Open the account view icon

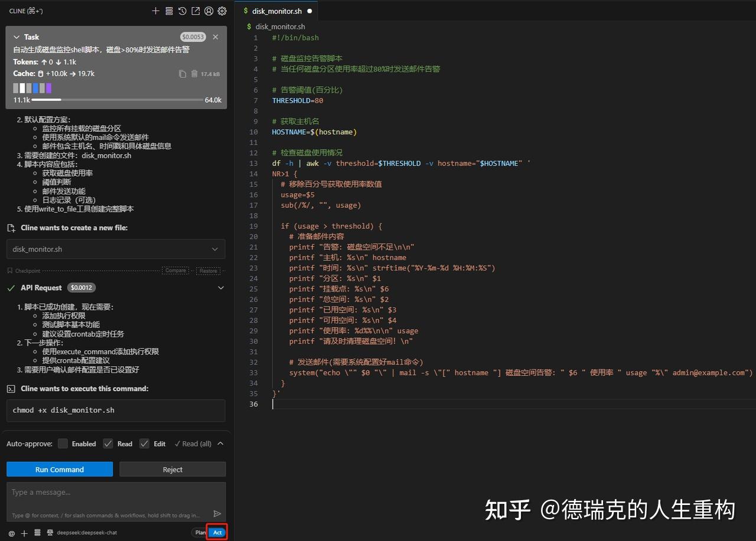click(x=208, y=11)
